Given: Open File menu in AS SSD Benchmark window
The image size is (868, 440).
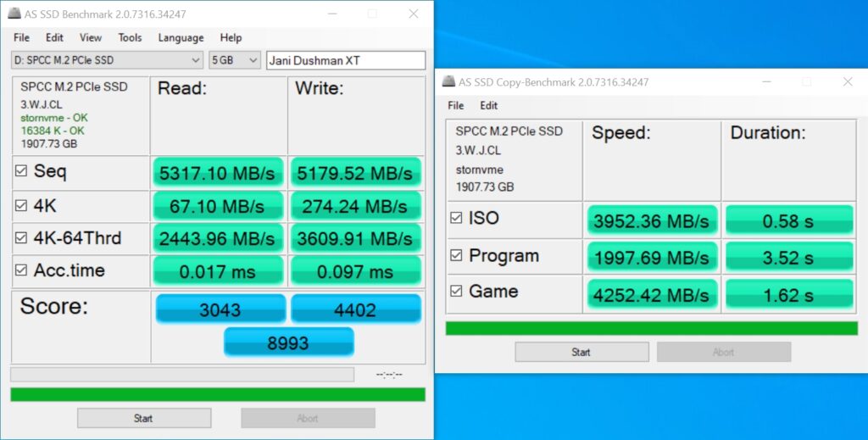Looking at the screenshot, I should click(x=21, y=37).
